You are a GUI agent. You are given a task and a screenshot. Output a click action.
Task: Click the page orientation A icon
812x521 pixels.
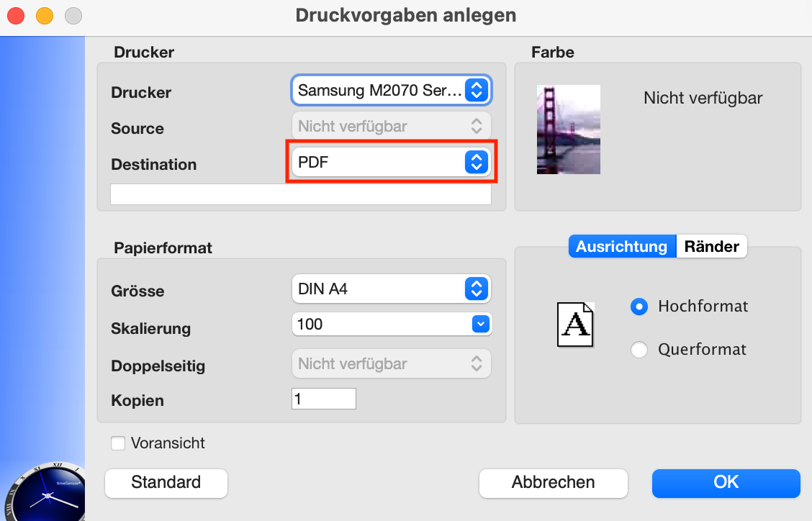575,325
